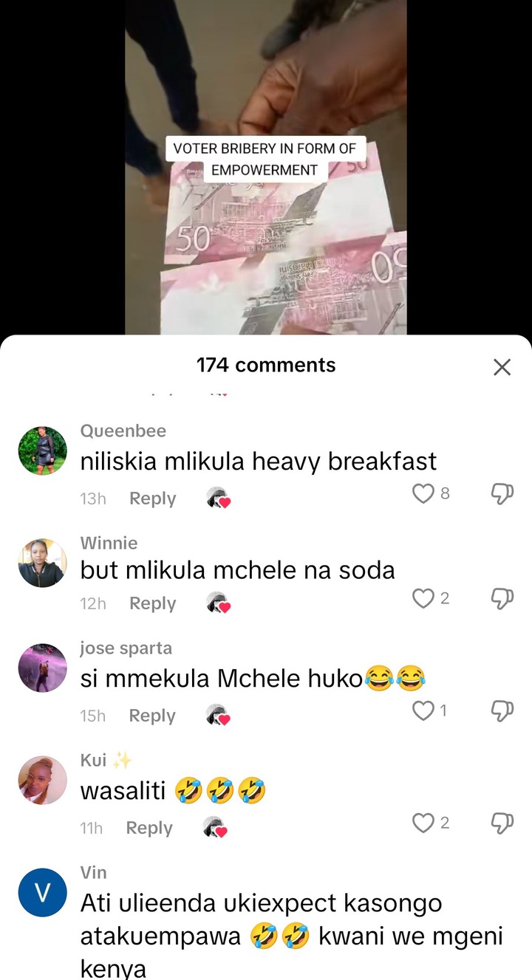Like Queenbee's comment with the heart
Screen dimensions: 532x980
423,493
